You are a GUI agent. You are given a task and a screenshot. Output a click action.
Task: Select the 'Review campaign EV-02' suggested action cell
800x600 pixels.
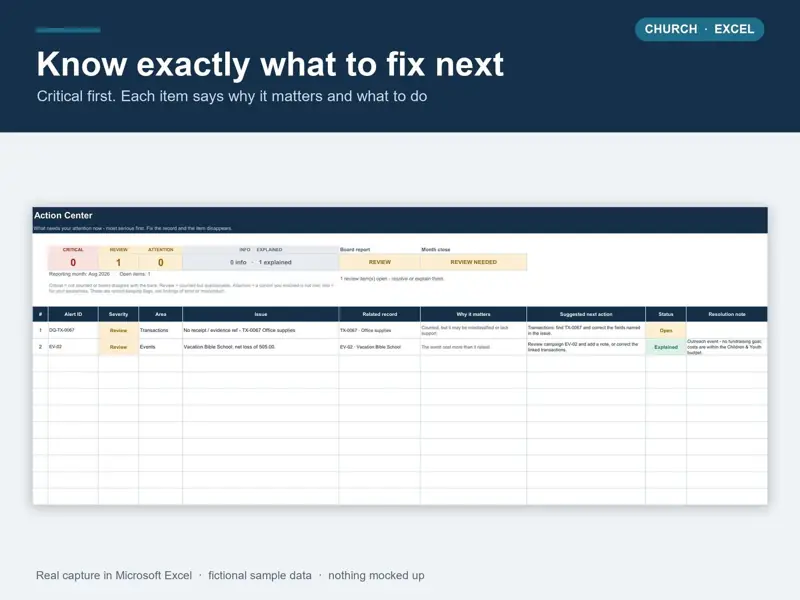586,347
